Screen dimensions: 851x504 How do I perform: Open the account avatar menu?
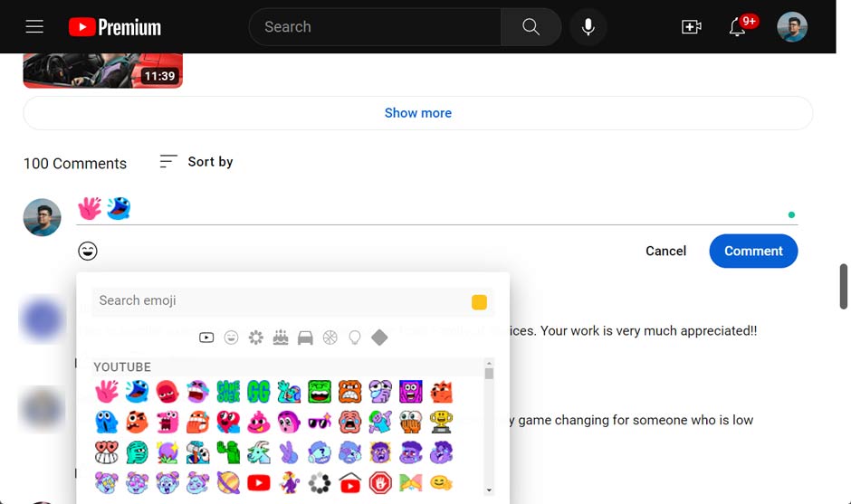click(792, 27)
